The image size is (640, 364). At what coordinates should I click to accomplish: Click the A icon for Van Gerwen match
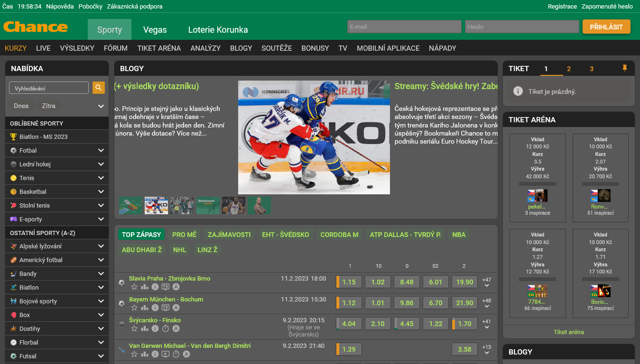(x=186, y=354)
